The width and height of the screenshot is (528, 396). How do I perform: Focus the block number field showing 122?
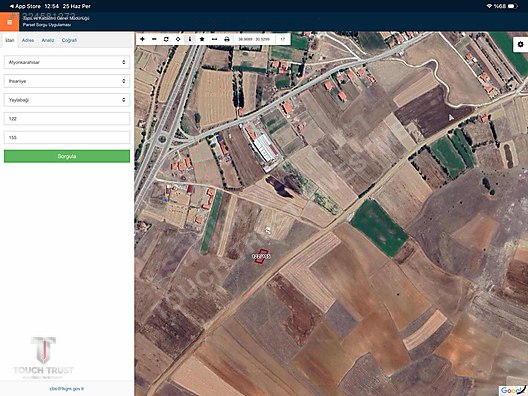click(67, 119)
